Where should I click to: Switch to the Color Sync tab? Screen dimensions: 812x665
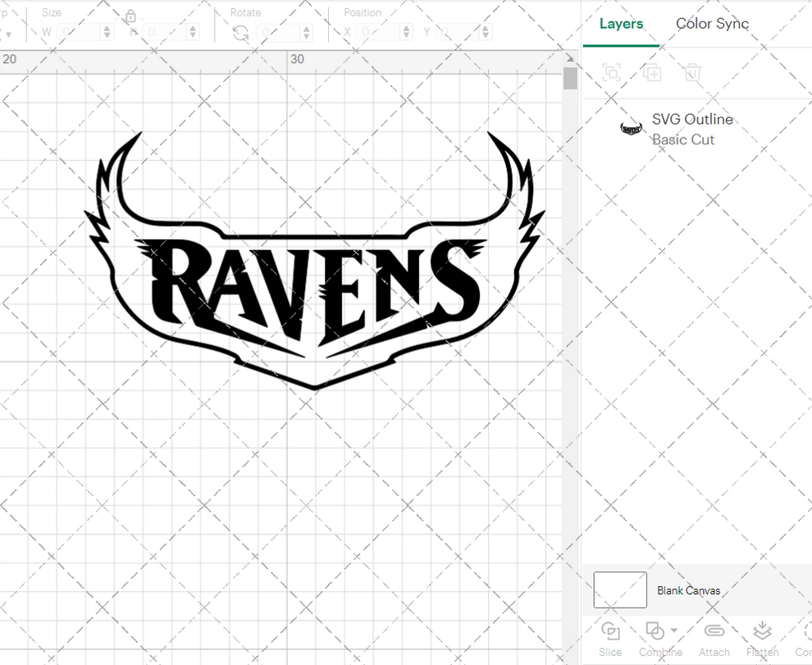coord(712,24)
